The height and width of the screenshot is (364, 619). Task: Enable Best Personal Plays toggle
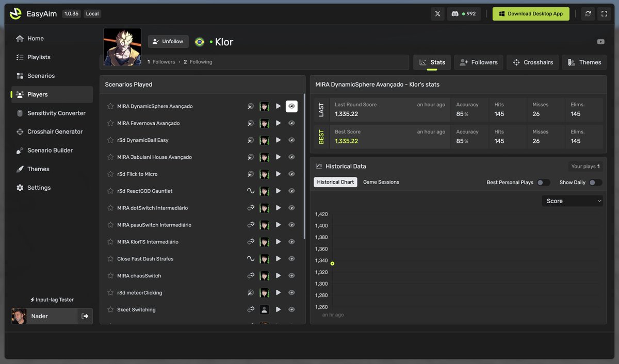(x=543, y=183)
